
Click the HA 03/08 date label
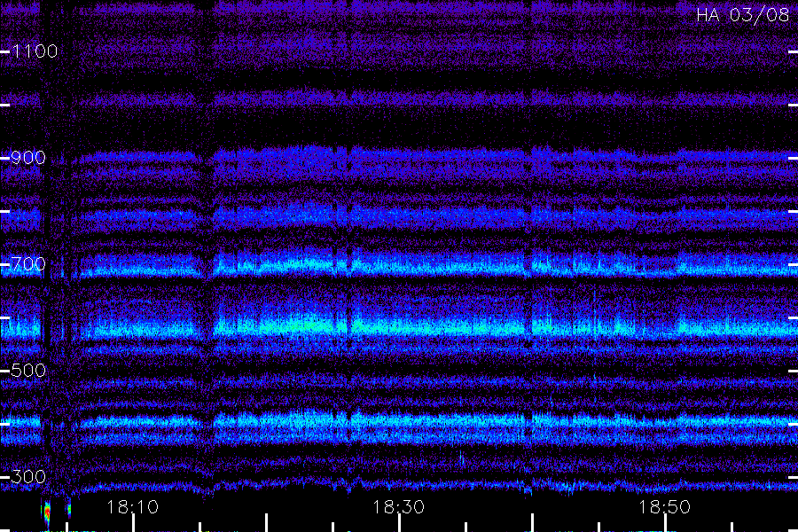coord(742,15)
